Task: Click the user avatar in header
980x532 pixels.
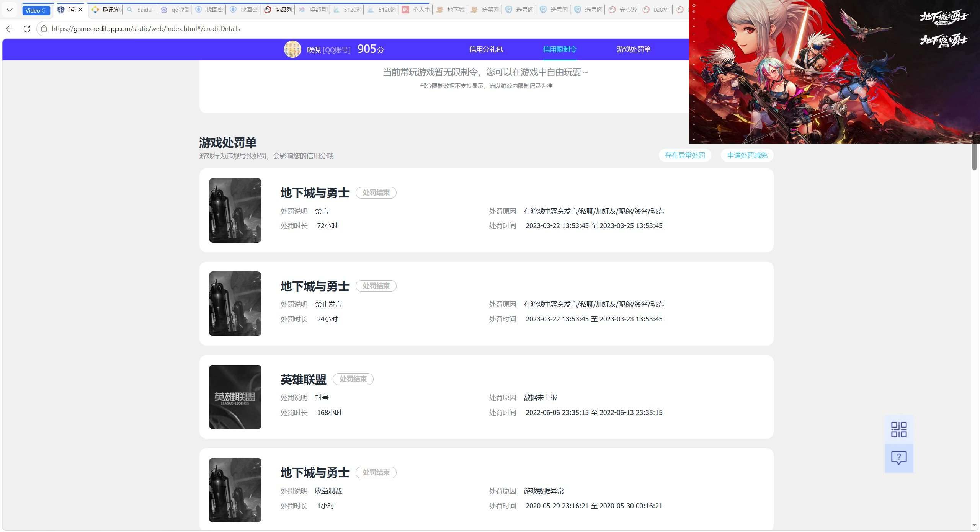Action: pyautogui.click(x=292, y=49)
